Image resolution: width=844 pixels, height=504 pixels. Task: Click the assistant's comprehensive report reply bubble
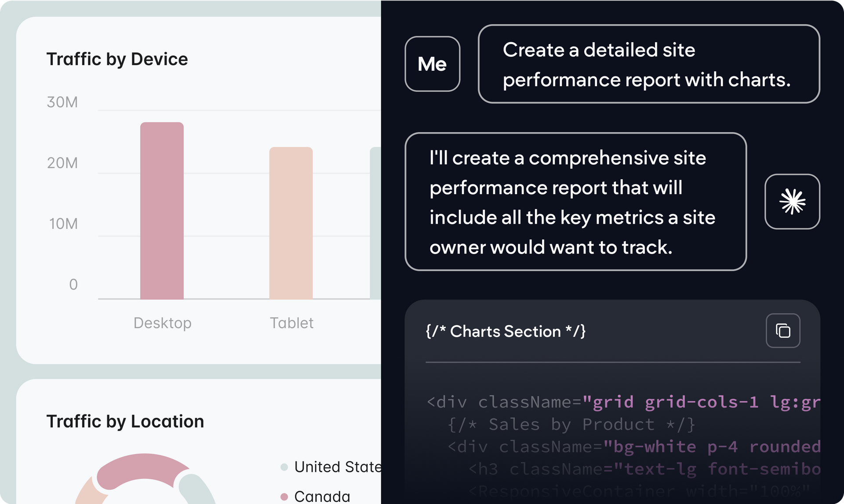(x=576, y=202)
